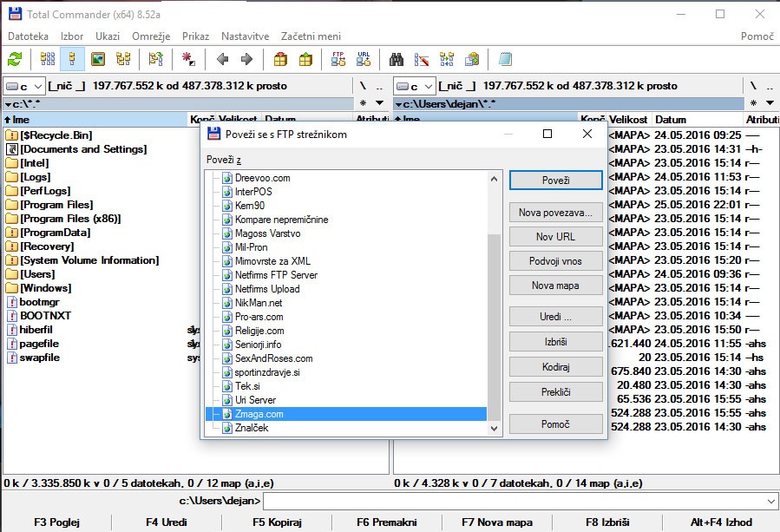Click the binoculars search files icon

tap(397, 59)
